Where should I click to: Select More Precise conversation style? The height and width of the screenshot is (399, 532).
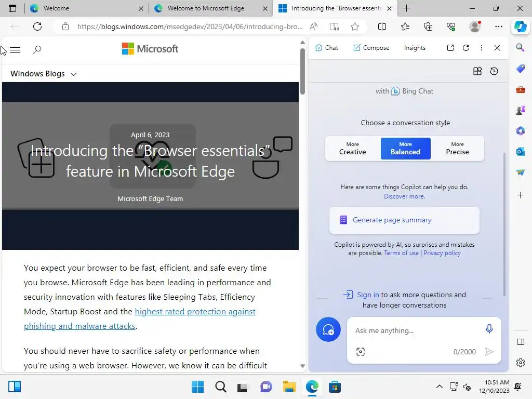tap(457, 149)
